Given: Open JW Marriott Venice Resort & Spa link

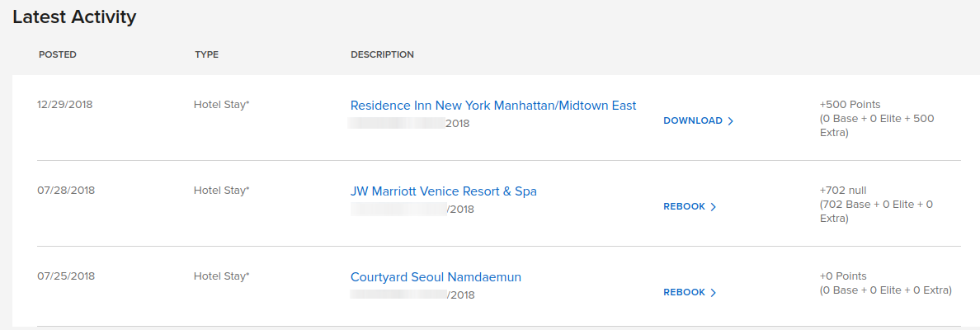Looking at the screenshot, I should (x=443, y=191).
